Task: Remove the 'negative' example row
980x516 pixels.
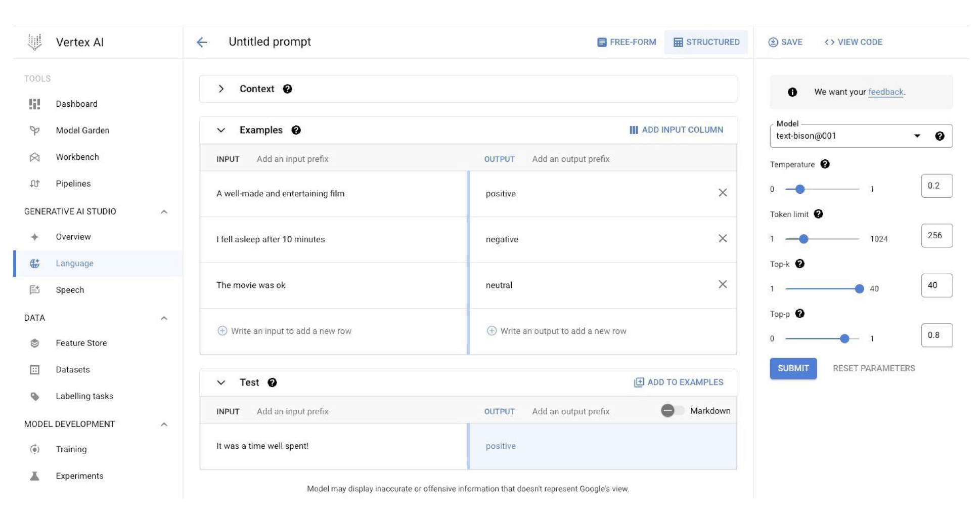Action: coord(723,238)
